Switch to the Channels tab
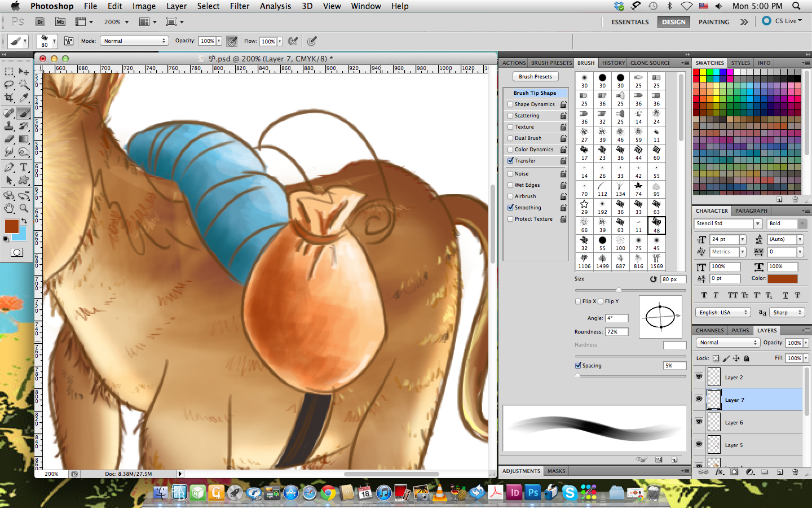This screenshot has height=508, width=812. [709, 331]
